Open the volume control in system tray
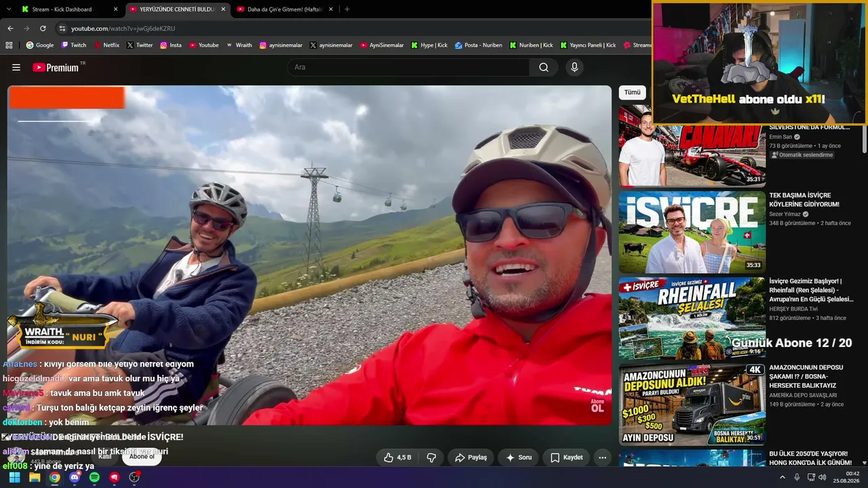The height and width of the screenshot is (488, 868). [823, 477]
